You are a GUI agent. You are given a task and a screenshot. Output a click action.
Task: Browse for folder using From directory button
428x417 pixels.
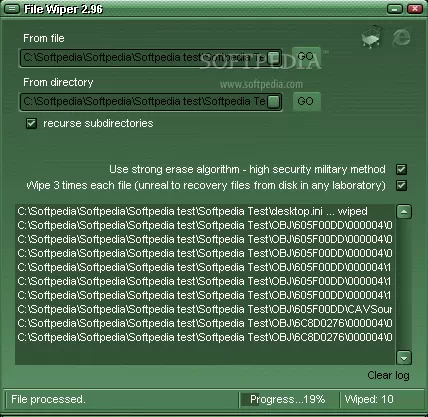(x=274, y=102)
